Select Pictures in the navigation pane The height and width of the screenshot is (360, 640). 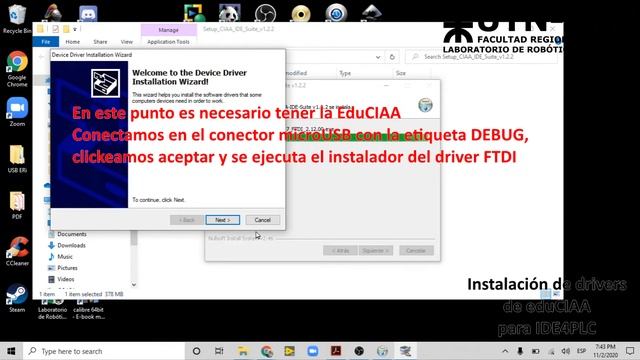coord(67,268)
